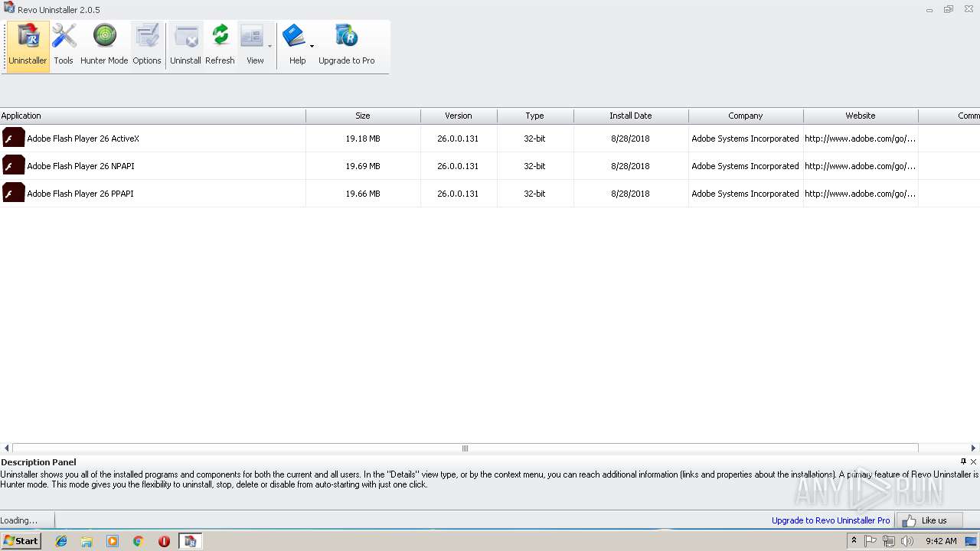Viewport: 980px width, 551px height.
Task: Click the Adobe Flash Player 26 NPAPI name
Action: [80, 166]
